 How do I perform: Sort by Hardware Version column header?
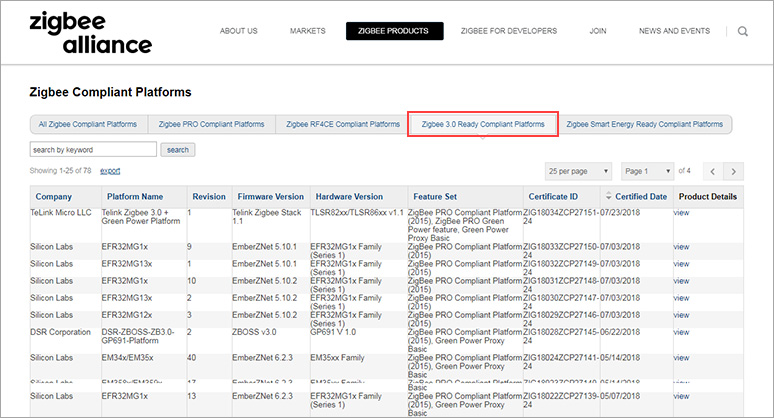click(x=349, y=196)
